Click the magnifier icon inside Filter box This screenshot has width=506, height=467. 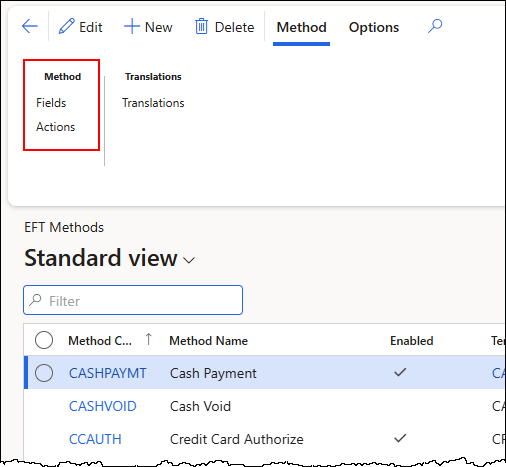(35, 300)
